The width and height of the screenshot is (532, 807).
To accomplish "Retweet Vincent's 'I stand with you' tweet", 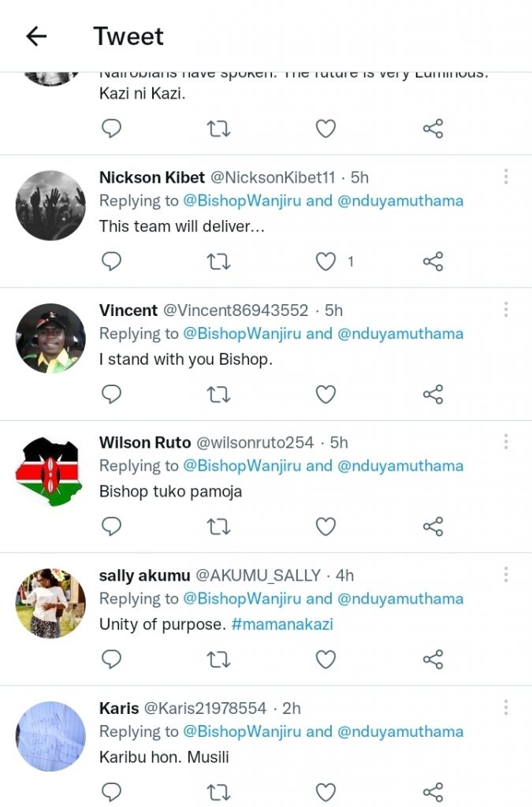I will [218, 393].
